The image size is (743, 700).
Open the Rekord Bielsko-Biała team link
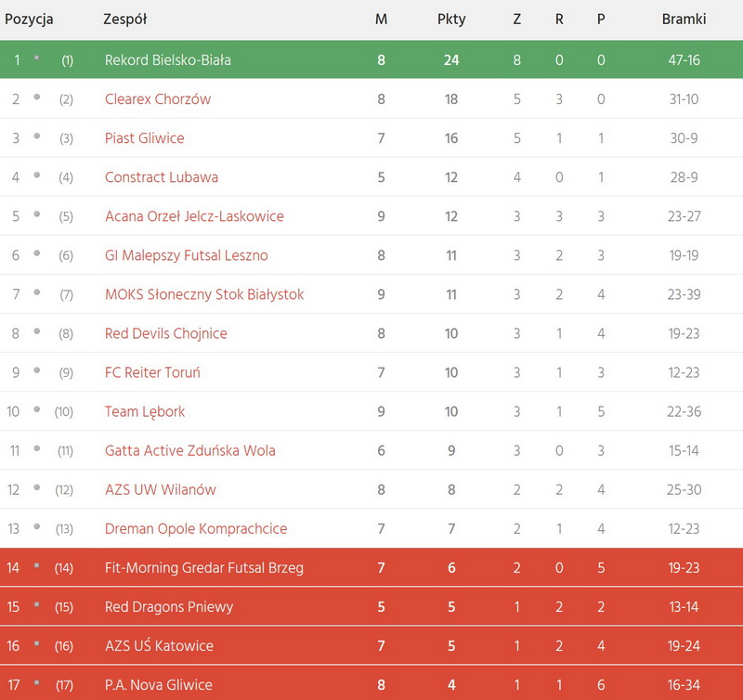click(x=167, y=60)
